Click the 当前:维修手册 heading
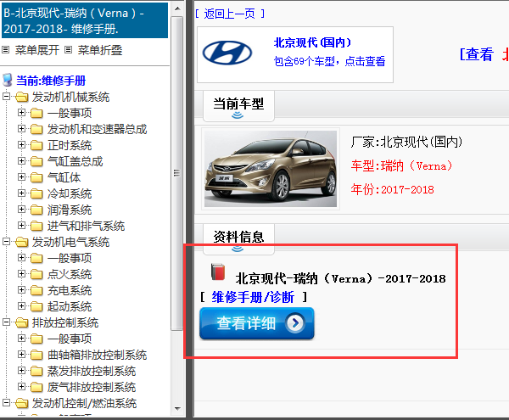 point(51,81)
